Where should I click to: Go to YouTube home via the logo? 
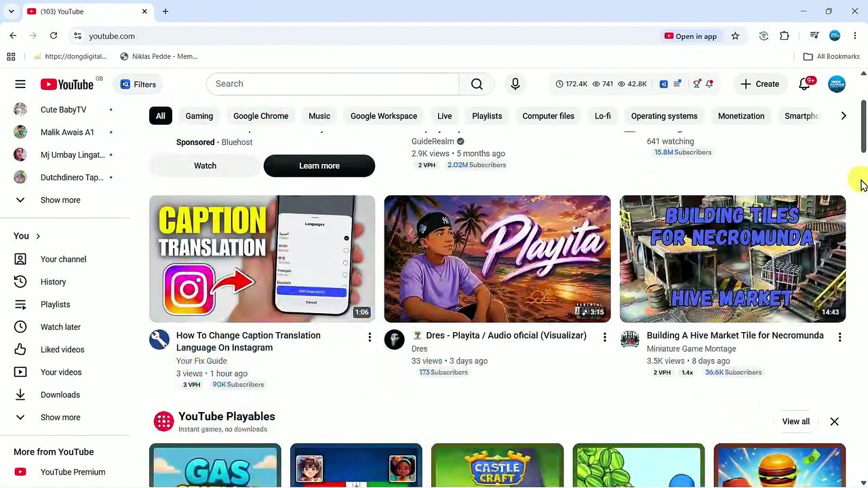tap(66, 84)
